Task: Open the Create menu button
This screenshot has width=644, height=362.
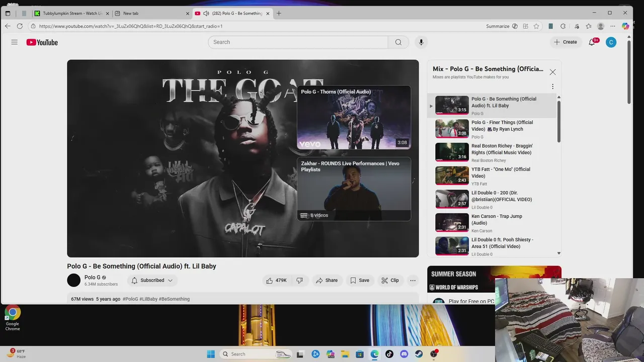Action: pos(566,42)
